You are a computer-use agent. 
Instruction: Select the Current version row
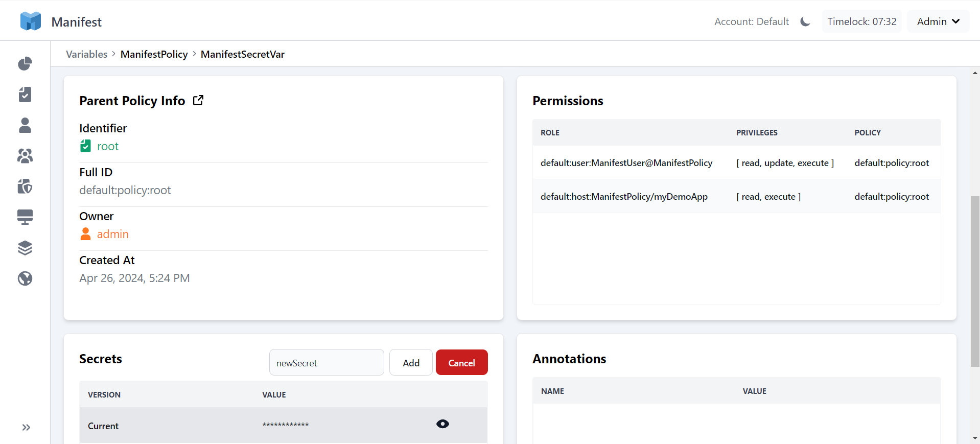[284, 425]
